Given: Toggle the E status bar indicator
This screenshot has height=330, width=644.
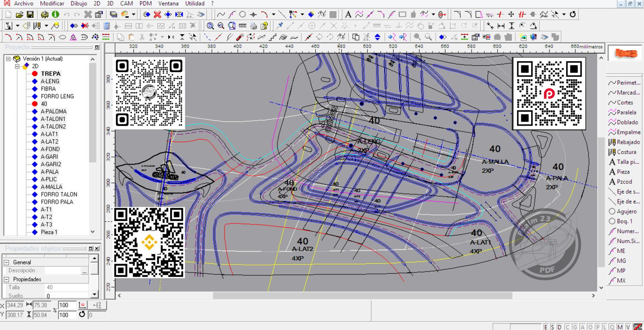Looking at the screenshot, I should (546, 327).
